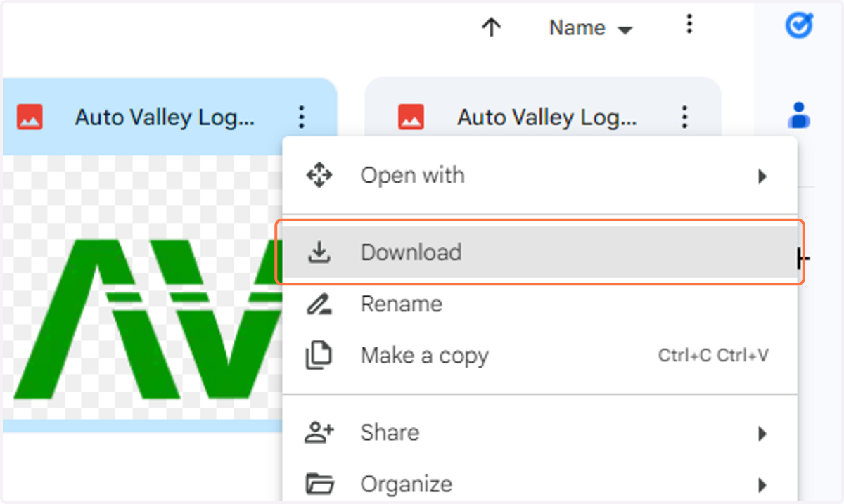
Task: Open more actions on the selected Auto Valley Logo file
Action: 302,117
